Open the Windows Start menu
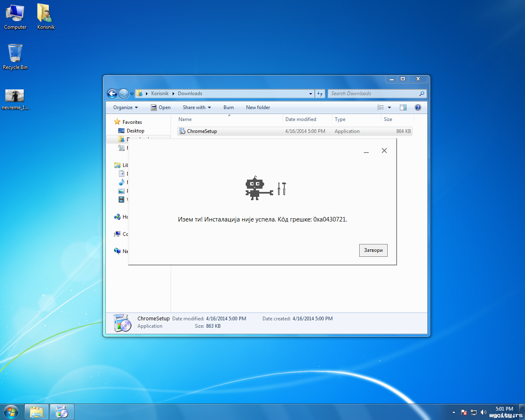This screenshot has height=420, width=525. [x=11, y=412]
